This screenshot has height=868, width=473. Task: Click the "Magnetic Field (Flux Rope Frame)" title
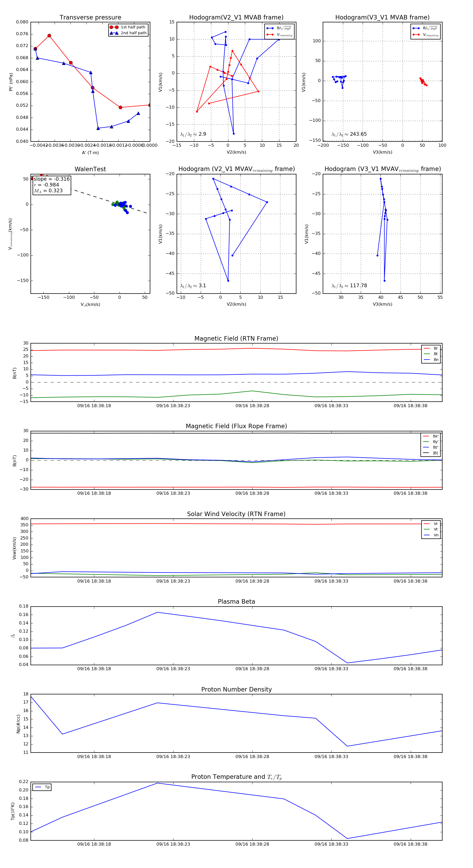[x=236, y=426]
